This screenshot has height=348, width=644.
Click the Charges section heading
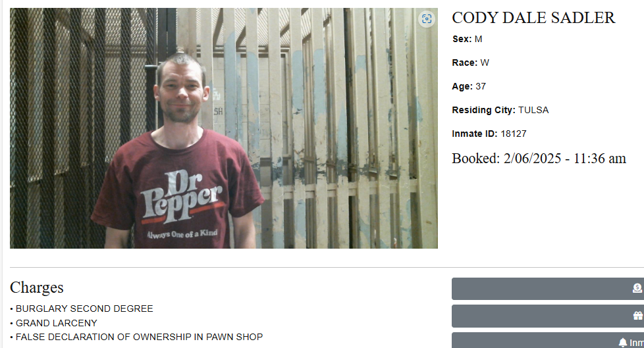click(37, 287)
